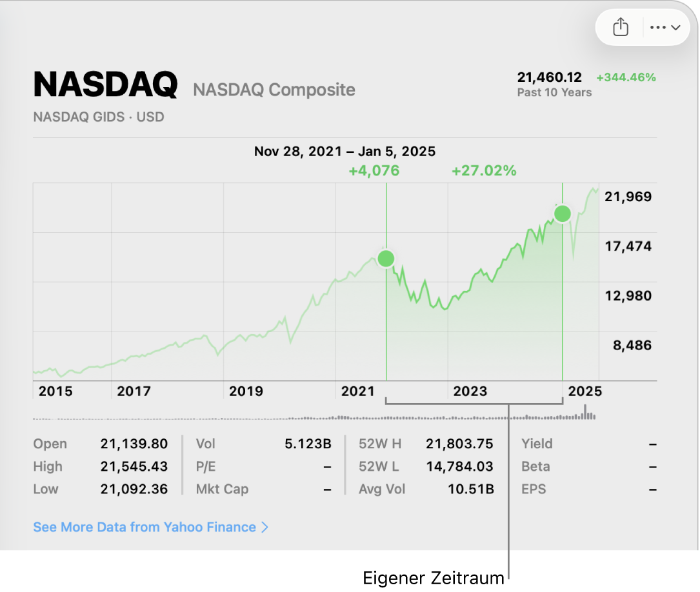Click the 2023 label on the chart axis

point(470,391)
